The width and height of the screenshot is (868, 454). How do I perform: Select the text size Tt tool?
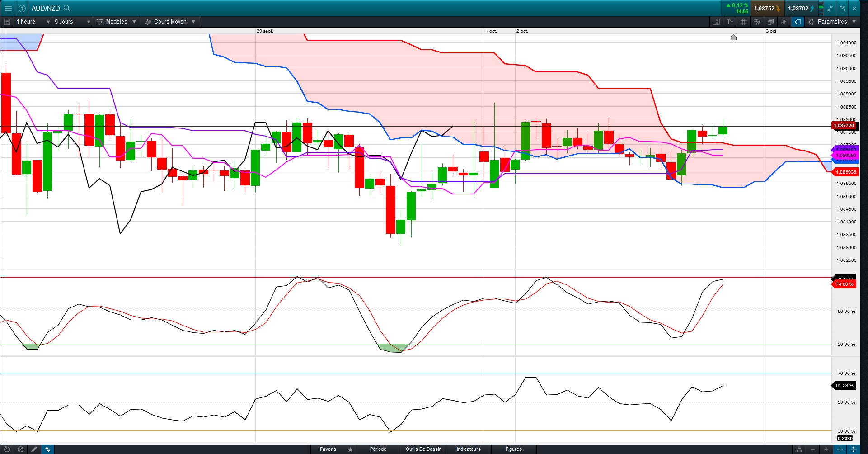point(730,22)
